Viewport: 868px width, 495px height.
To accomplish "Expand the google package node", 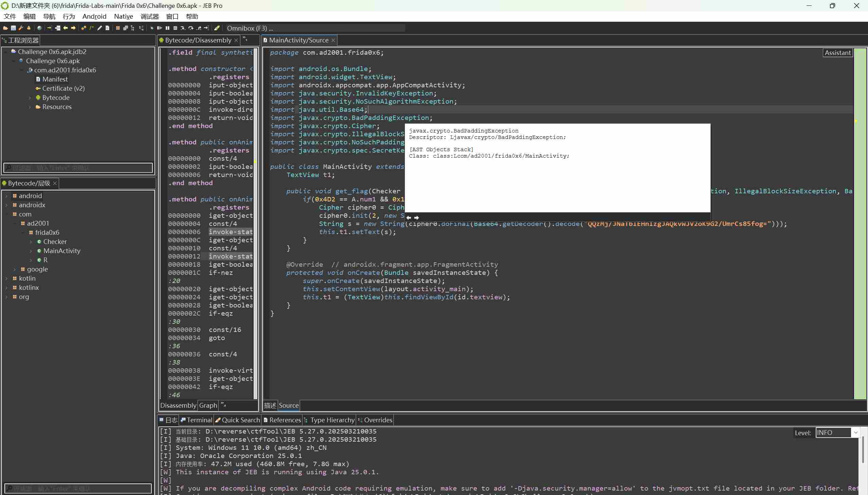I will click(x=15, y=269).
